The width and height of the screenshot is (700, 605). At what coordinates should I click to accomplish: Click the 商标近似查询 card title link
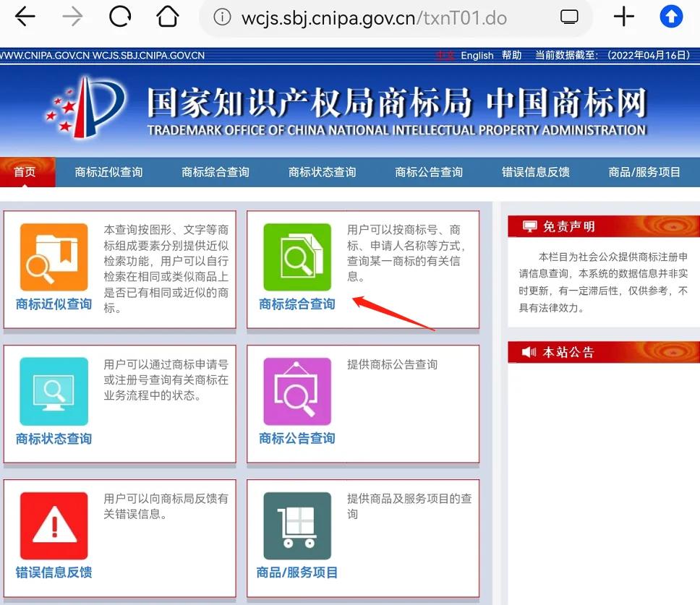(x=54, y=304)
